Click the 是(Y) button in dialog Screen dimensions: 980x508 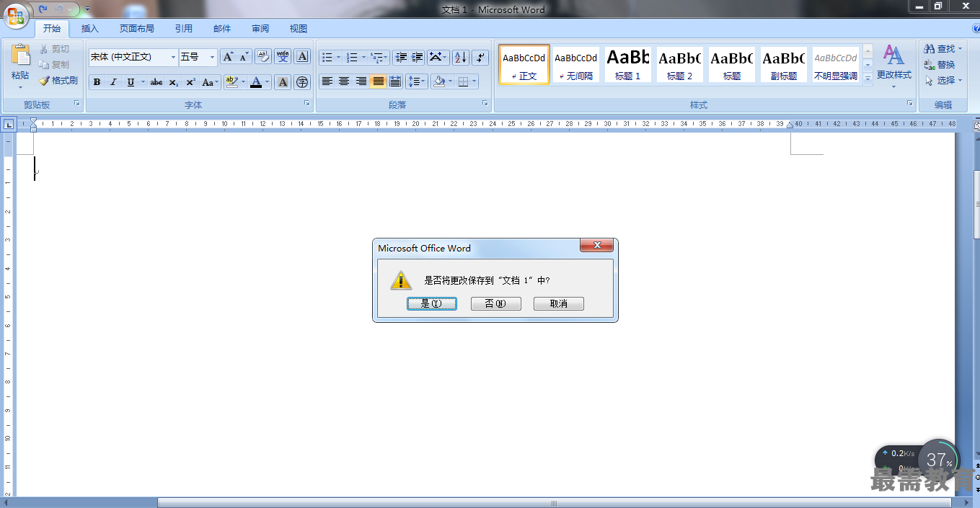coord(432,304)
